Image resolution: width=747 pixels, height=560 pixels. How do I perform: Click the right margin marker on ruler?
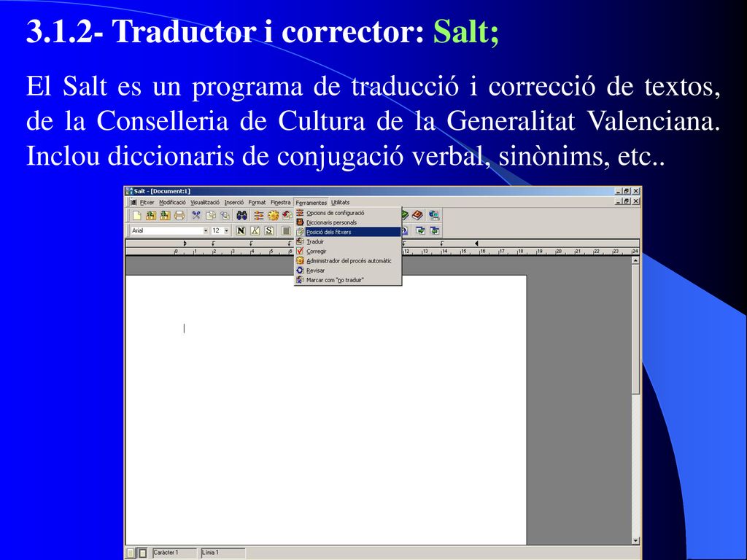pos(476,244)
